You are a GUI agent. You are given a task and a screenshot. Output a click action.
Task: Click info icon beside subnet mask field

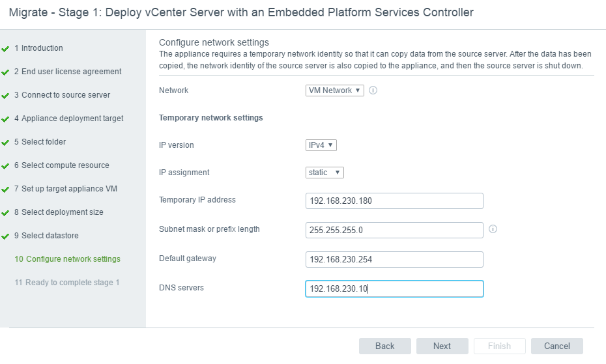493,229
